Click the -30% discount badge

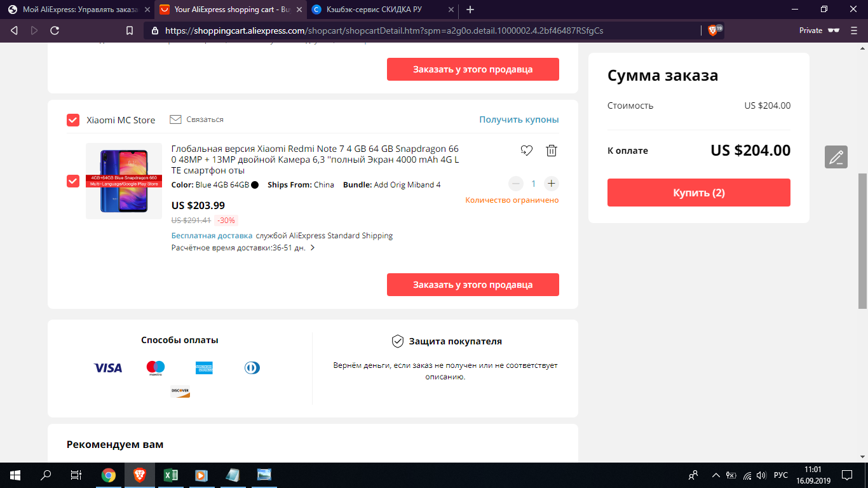pos(226,220)
